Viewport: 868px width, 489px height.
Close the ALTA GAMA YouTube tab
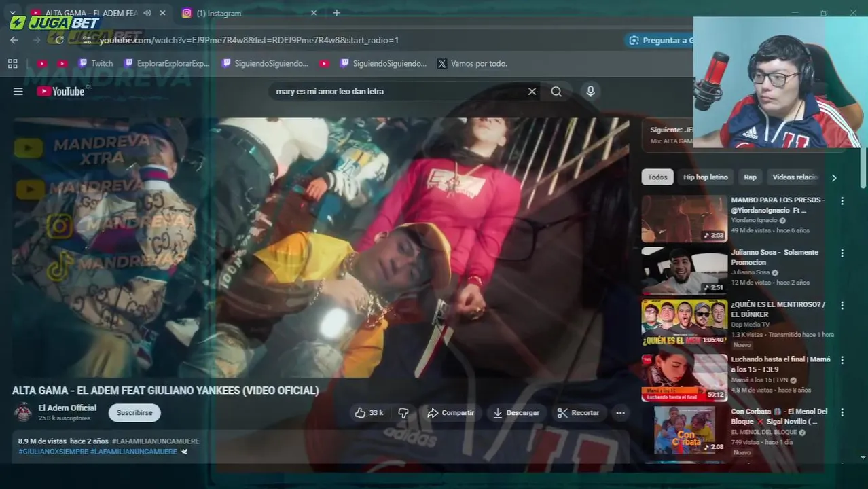[162, 13]
